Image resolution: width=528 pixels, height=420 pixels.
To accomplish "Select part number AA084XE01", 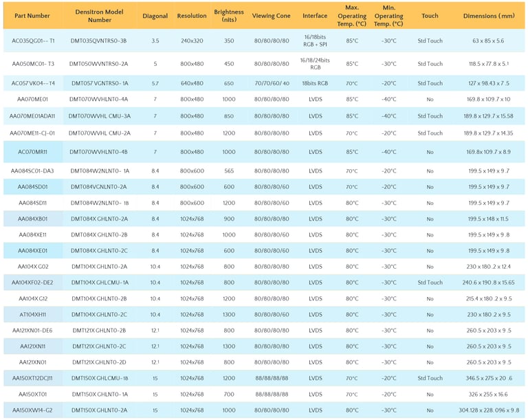I will (33, 251).
